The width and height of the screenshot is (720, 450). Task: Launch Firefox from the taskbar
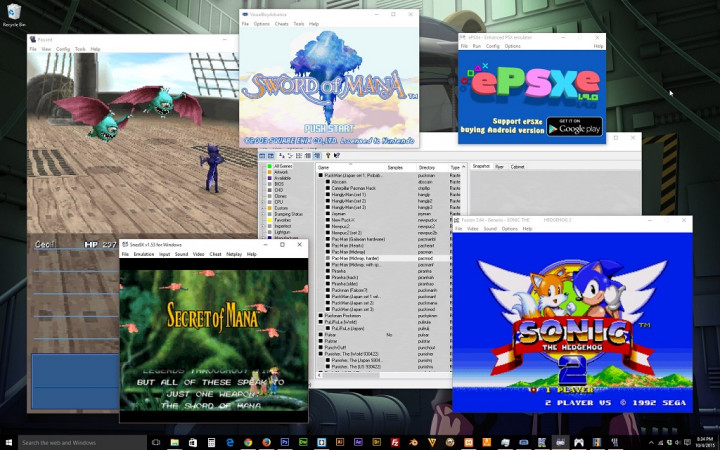[x=266, y=443]
